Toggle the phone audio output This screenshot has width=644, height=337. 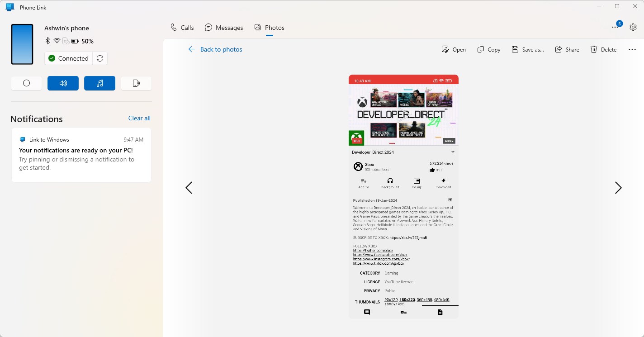pyautogui.click(x=63, y=83)
